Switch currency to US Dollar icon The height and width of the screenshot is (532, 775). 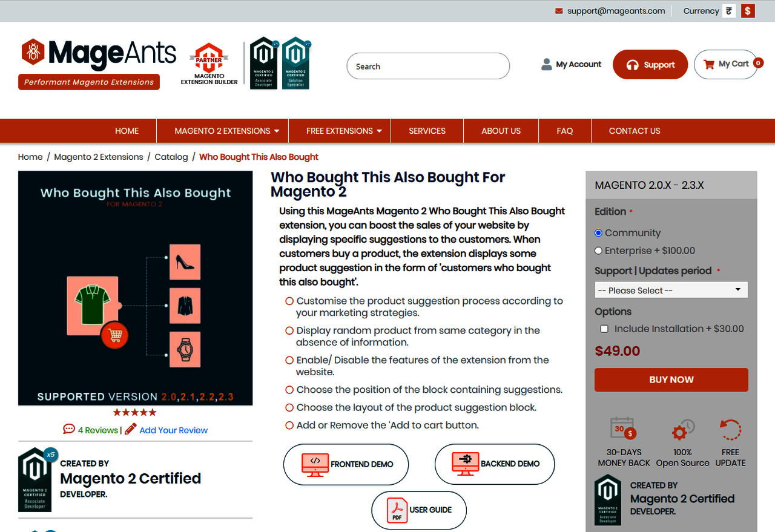pos(748,11)
